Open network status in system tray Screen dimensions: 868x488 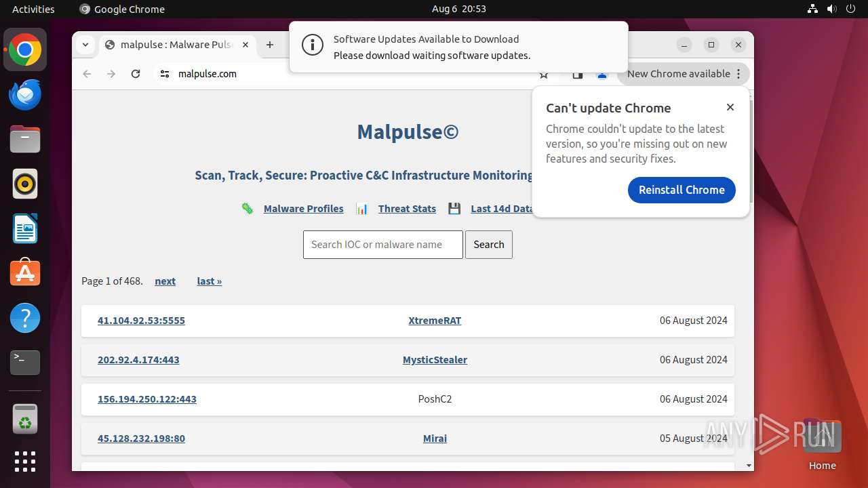click(812, 9)
